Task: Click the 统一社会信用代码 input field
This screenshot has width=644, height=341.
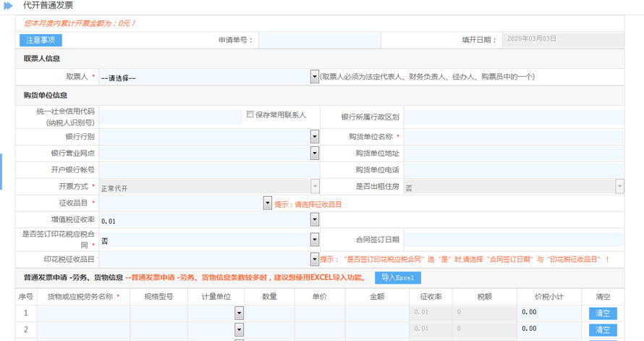Action: click(171, 117)
